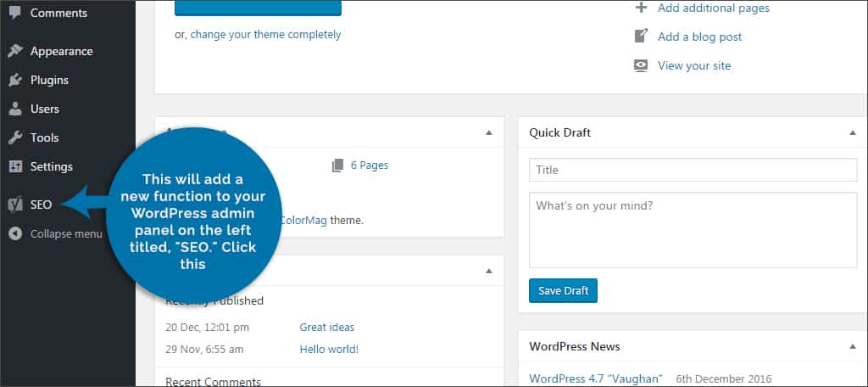
Task: Select the Quick Draft widget title
Action: (x=559, y=132)
